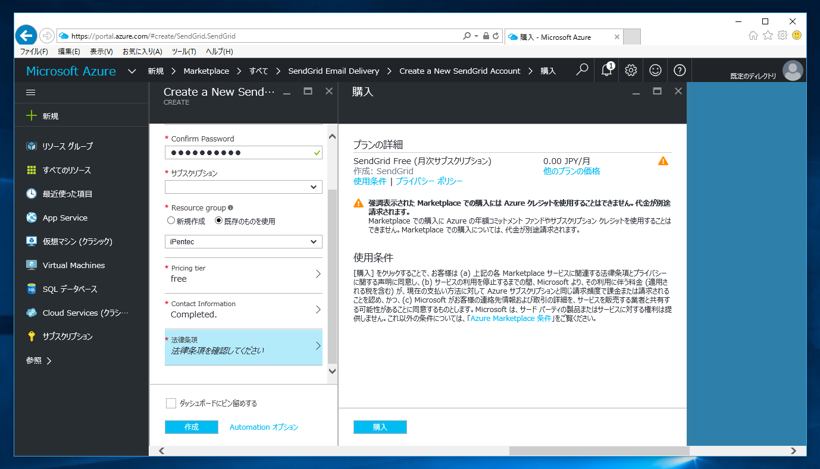Open the 法律条項 row
Image resolution: width=820 pixels, height=469 pixels.
pos(244,347)
